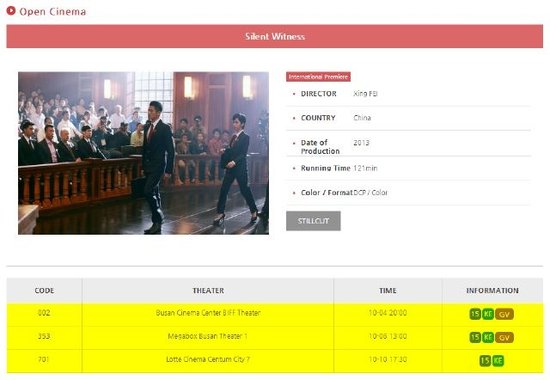Select the Silent Witness title banner
Image resolution: width=550 pixels, height=380 pixels.
click(x=275, y=36)
